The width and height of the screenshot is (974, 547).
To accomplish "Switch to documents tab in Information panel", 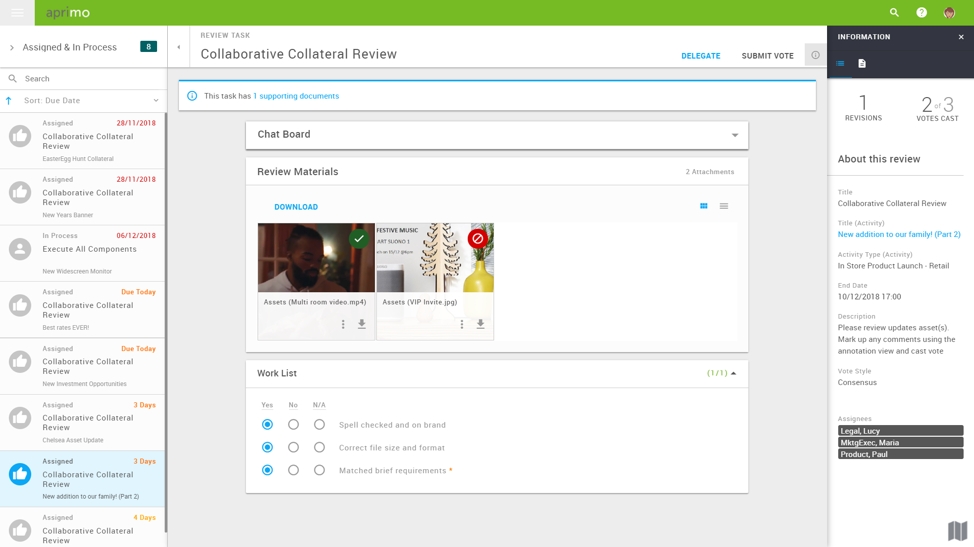I will (x=862, y=64).
